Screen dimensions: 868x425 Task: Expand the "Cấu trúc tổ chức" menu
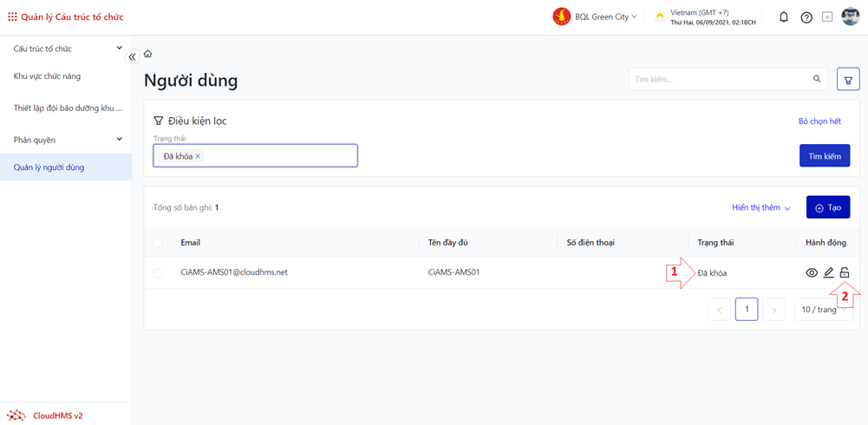point(119,49)
